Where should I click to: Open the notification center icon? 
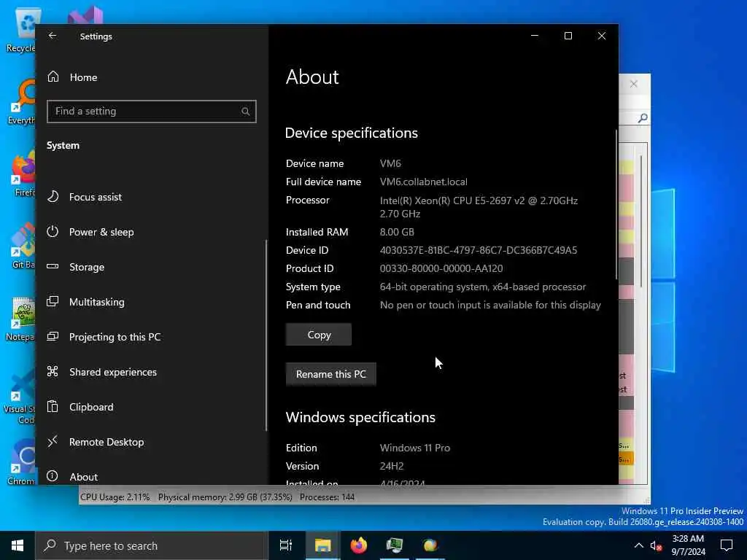pos(727,545)
